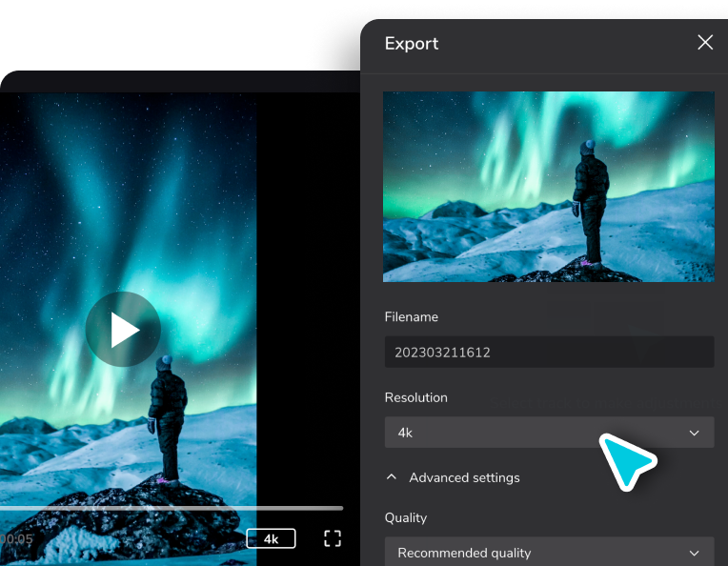
Task: Click the Resolution label
Action: coord(416,397)
